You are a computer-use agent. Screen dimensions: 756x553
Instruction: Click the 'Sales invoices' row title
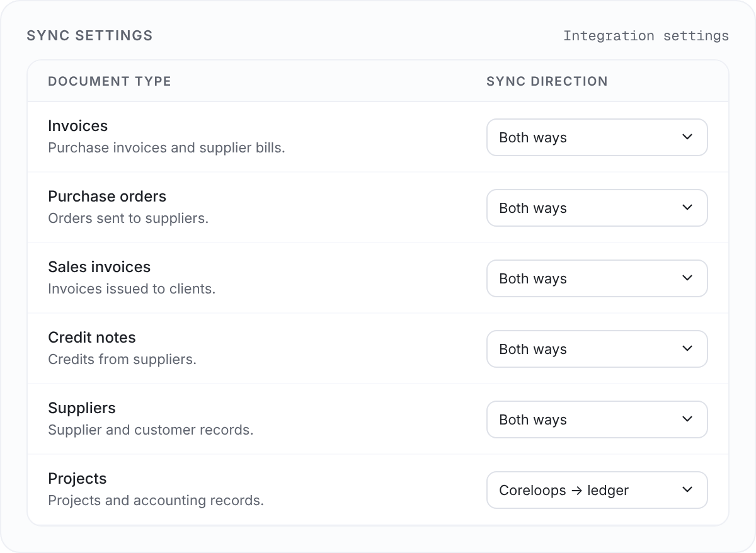100,267
